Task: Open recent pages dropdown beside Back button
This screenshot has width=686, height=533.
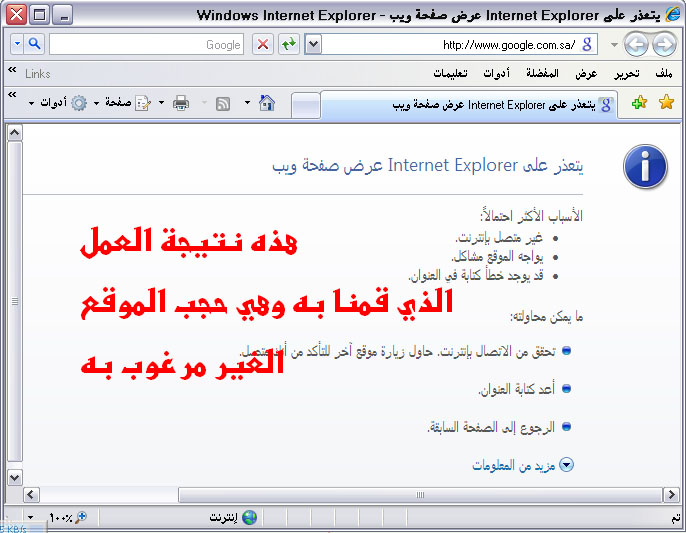Action: coord(614,45)
